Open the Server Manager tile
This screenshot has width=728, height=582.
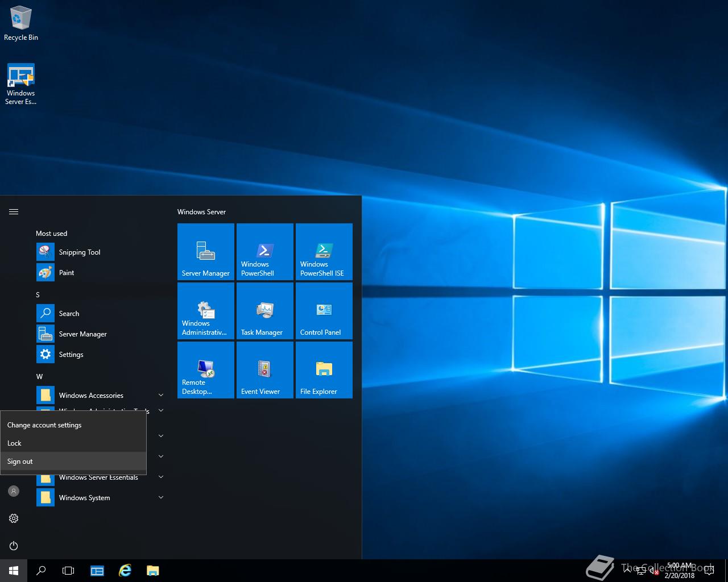(x=206, y=252)
